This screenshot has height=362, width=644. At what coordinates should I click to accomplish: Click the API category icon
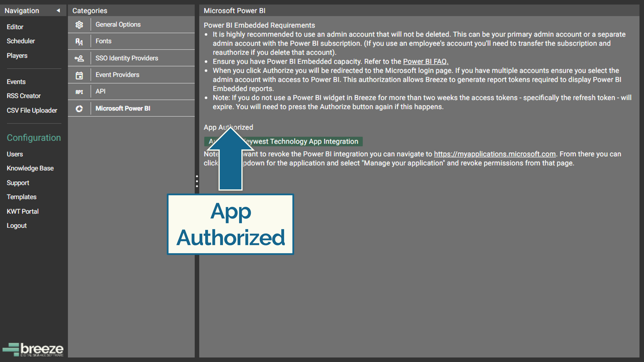tap(79, 92)
